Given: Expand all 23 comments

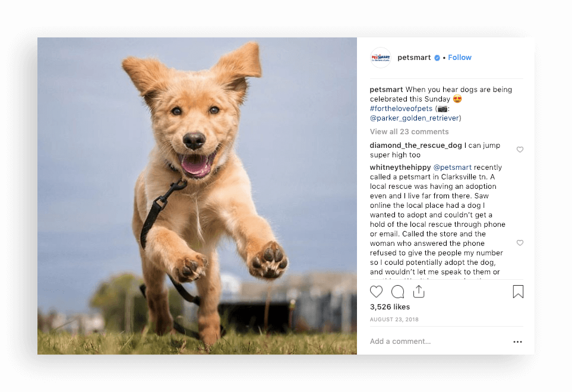Looking at the screenshot, I should point(409,131).
